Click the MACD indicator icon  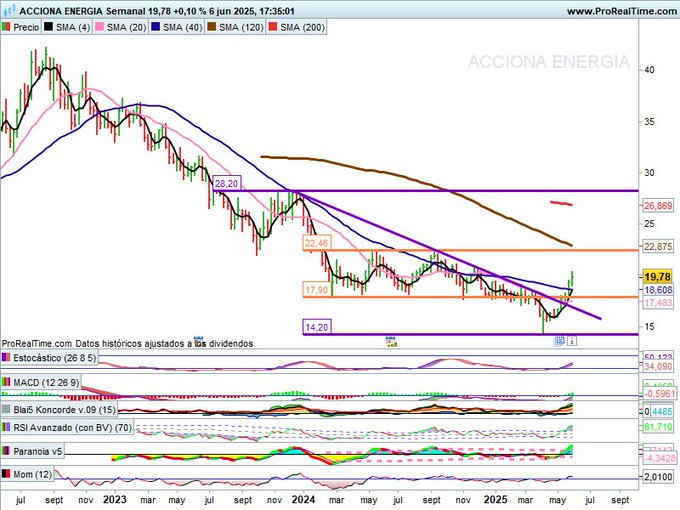[6, 382]
